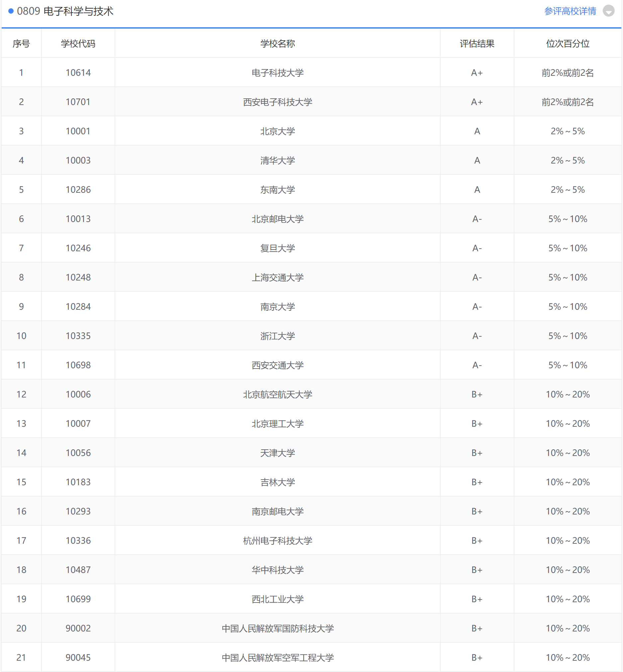Screen dimensions: 623x672
Task: Click school code 10003
Action: tap(78, 161)
